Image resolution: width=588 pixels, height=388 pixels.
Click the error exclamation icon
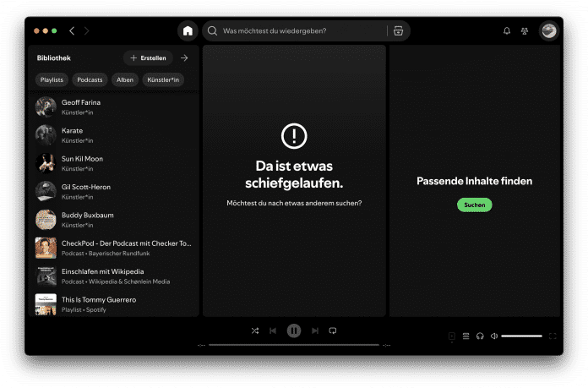tap(294, 136)
